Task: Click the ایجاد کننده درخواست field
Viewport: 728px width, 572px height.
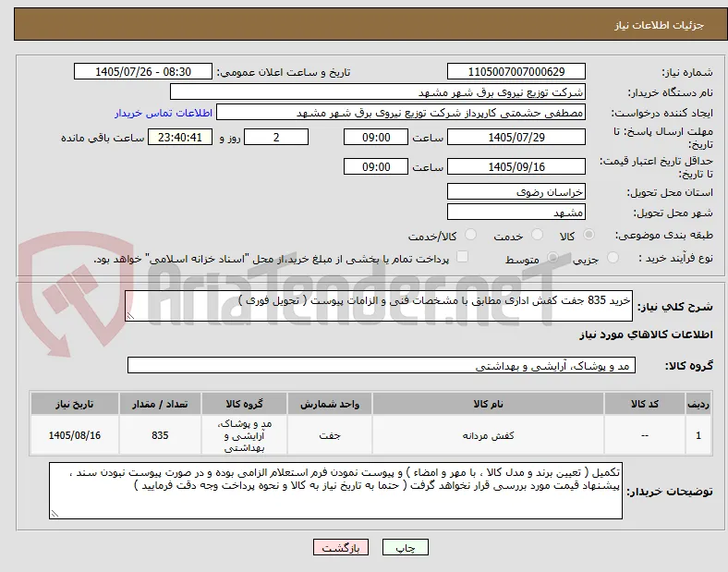Action: point(401,113)
